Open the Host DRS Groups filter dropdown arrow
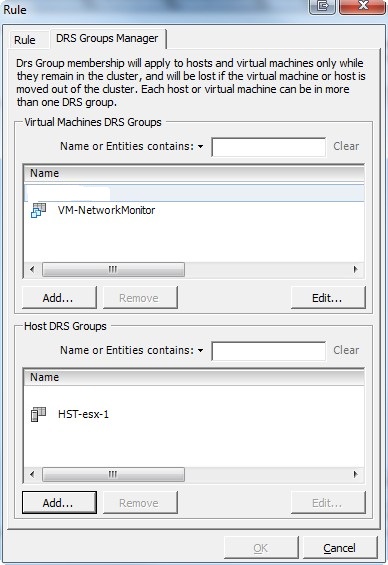The height and width of the screenshot is (565, 388). (200, 351)
